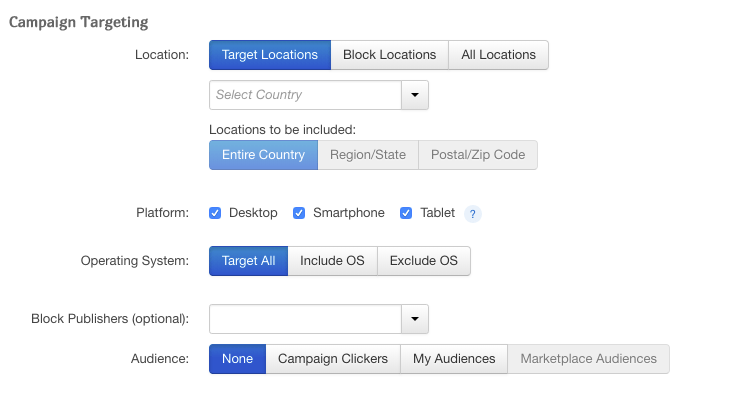The width and height of the screenshot is (738, 400).
Task: Choose the Include OS option
Action: coord(332,261)
